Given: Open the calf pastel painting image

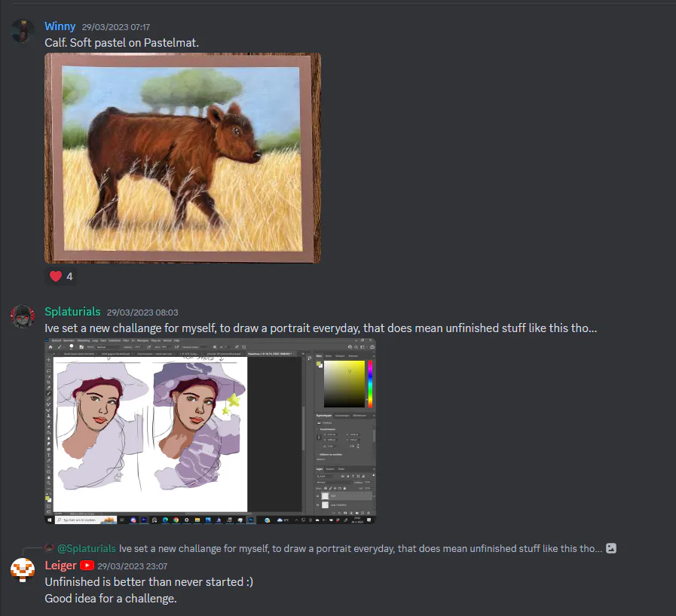Looking at the screenshot, I should (x=183, y=158).
